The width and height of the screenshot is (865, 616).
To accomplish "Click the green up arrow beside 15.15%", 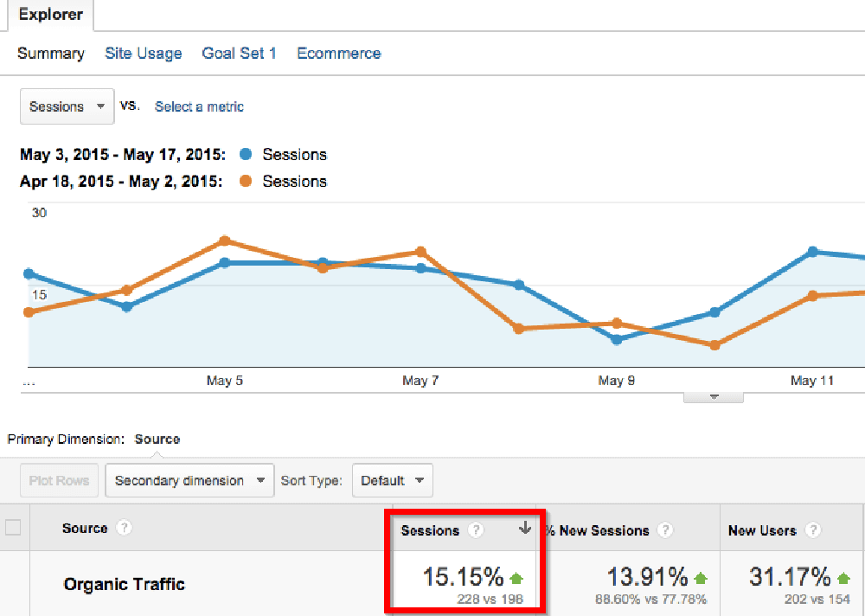I will 517,578.
